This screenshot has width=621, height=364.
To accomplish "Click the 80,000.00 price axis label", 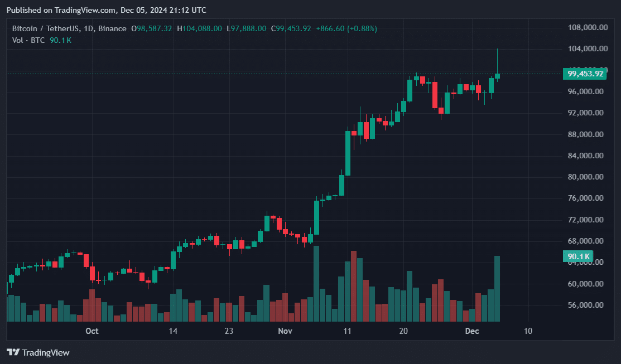I will (x=586, y=177).
